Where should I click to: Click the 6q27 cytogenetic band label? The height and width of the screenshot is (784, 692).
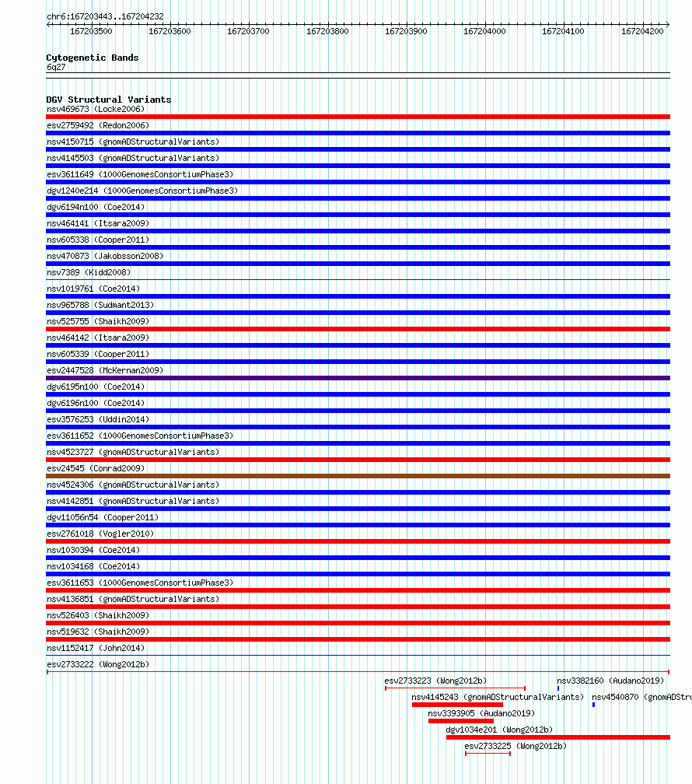tap(56, 67)
